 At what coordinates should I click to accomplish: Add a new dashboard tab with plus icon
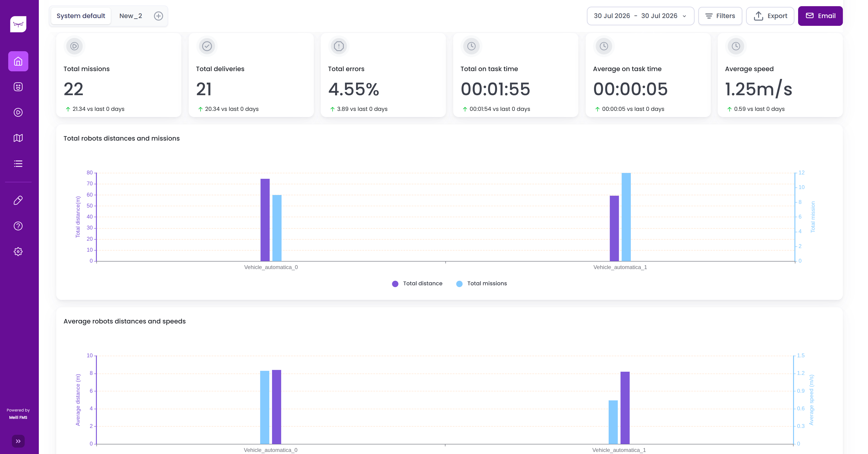pos(158,16)
